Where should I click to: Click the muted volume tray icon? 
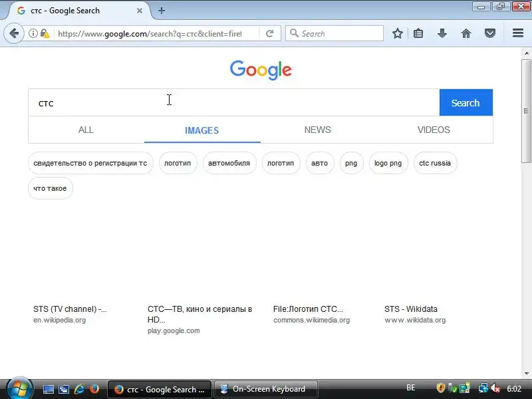coord(495,388)
